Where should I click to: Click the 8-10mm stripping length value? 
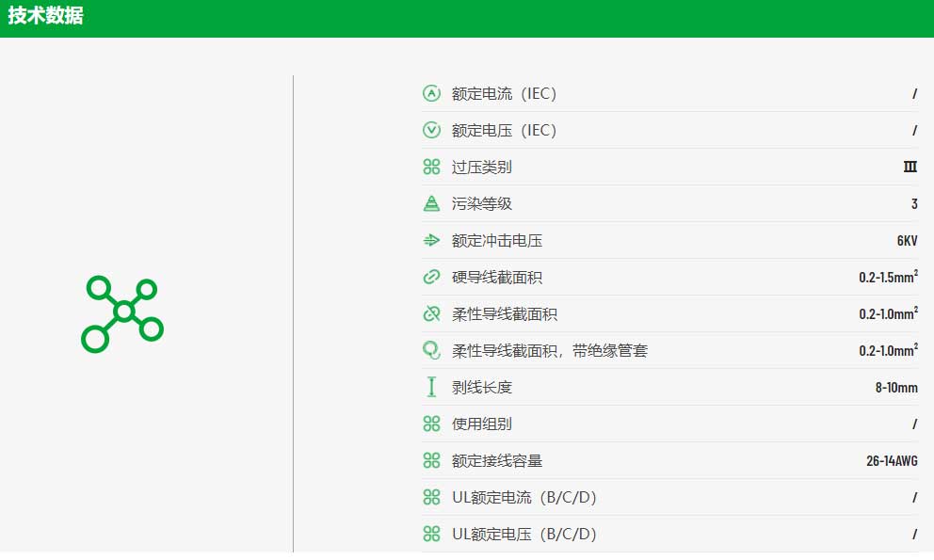(x=896, y=387)
